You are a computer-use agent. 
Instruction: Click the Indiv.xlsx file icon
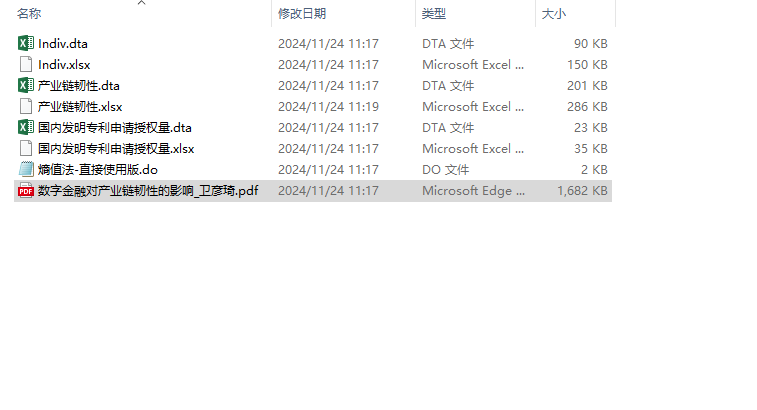coord(26,64)
